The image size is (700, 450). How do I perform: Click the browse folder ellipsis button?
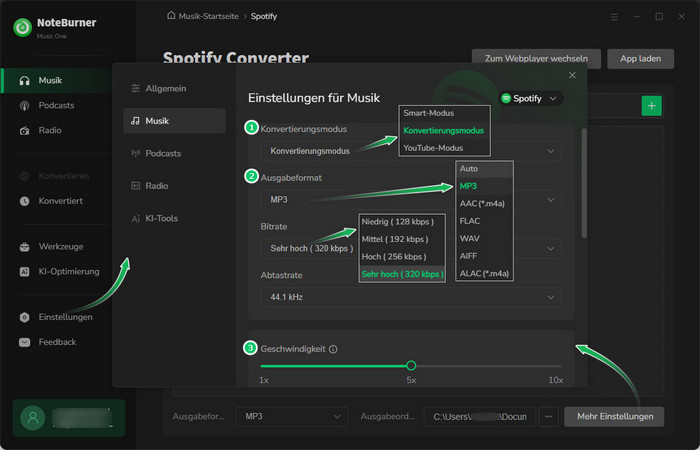pyautogui.click(x=549, y=417)
